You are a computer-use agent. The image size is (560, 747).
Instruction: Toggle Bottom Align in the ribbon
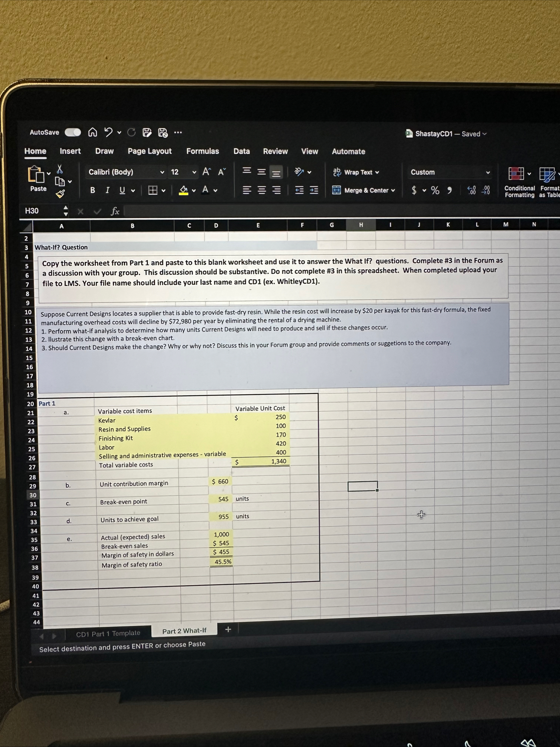[x=276, y=173]
